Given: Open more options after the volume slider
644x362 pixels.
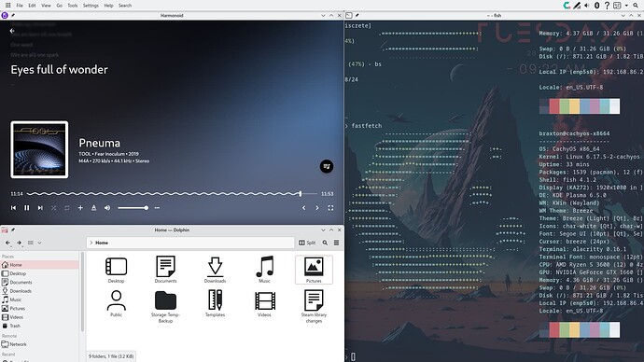Looking at the screenshot, I should [157, 208].
